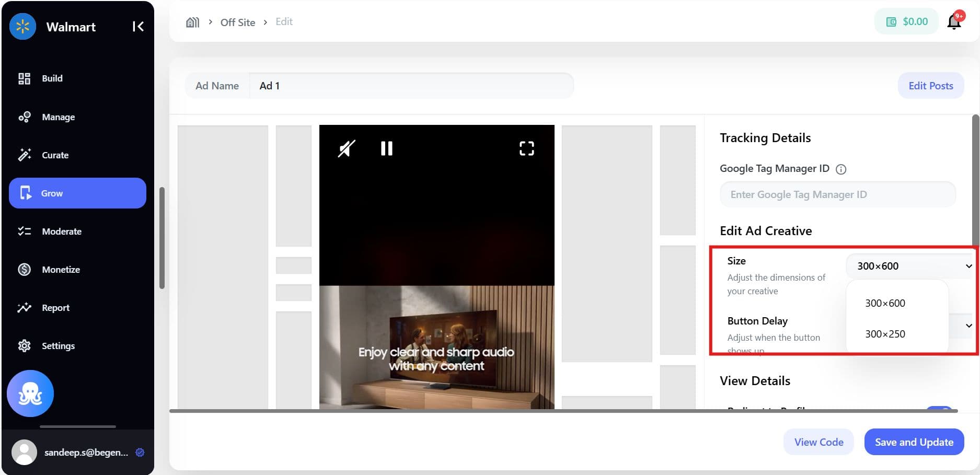Viewport: 980px width, 475px height.
Task: Click the Manage nodes icon
Action: click(24, 117)
